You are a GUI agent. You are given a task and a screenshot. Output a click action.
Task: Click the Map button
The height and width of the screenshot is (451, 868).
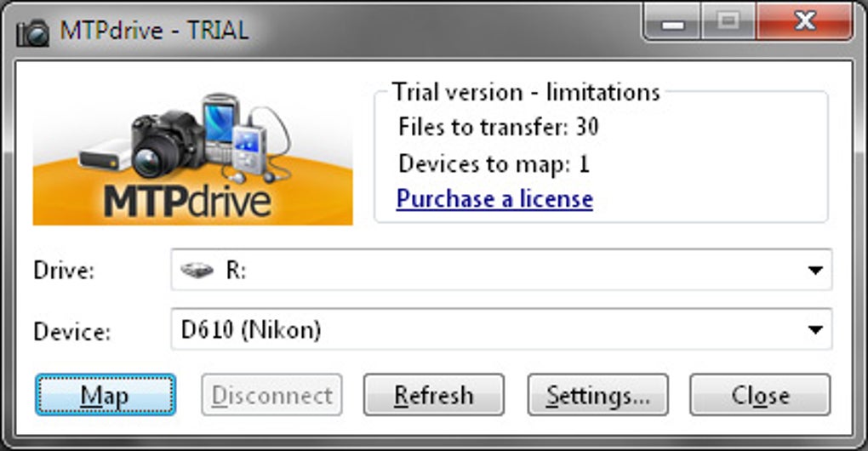[x=106, y=395]
